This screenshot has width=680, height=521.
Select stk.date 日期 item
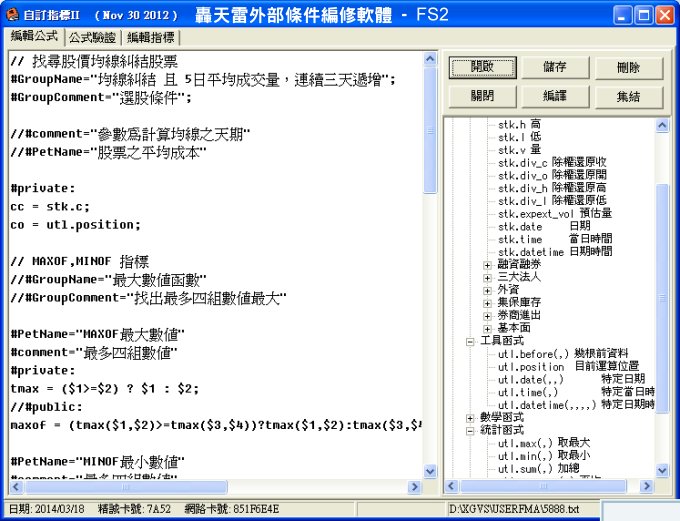point(544,226)
